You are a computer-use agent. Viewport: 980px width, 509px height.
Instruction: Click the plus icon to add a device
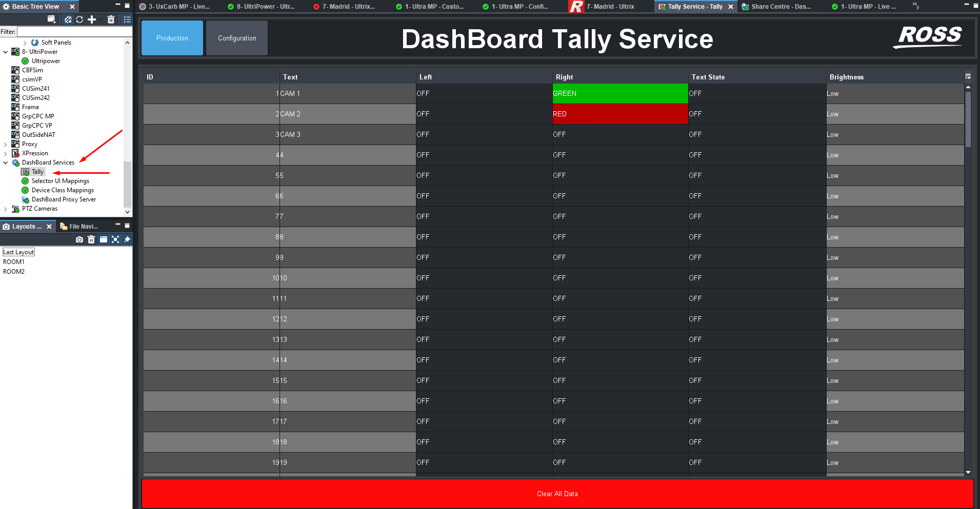click(92, 19)
